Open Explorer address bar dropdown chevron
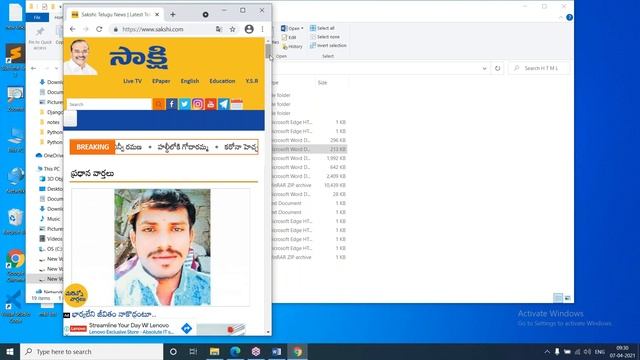Viewport: 640px width, 360px height. pyautogui.click(x=484, y=69)
